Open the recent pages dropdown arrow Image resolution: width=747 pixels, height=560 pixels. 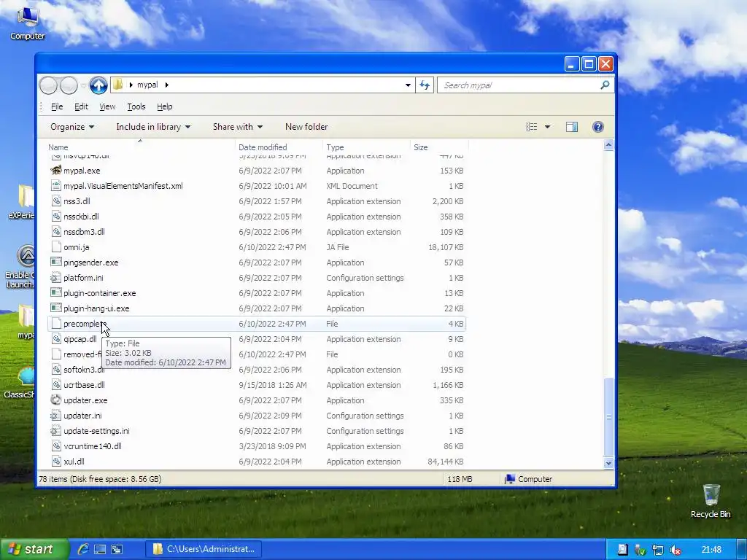pos(83,86)
